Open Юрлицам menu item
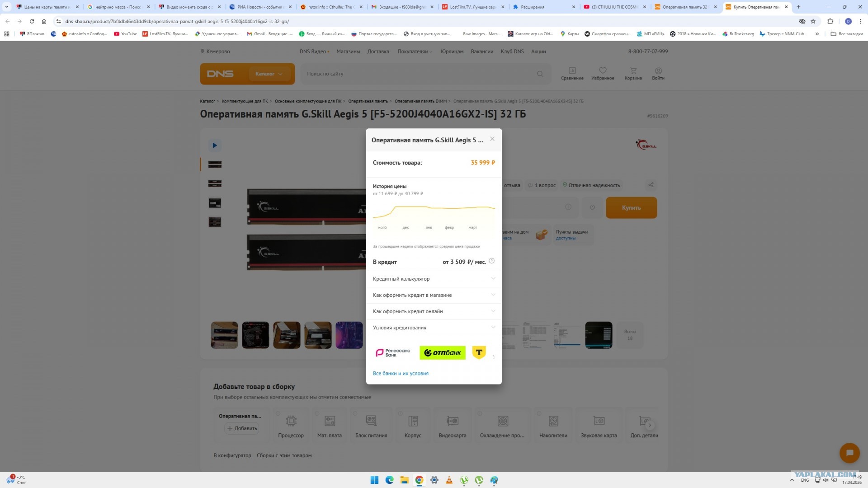This screenshot has width=868, height=488. point(452,52)
